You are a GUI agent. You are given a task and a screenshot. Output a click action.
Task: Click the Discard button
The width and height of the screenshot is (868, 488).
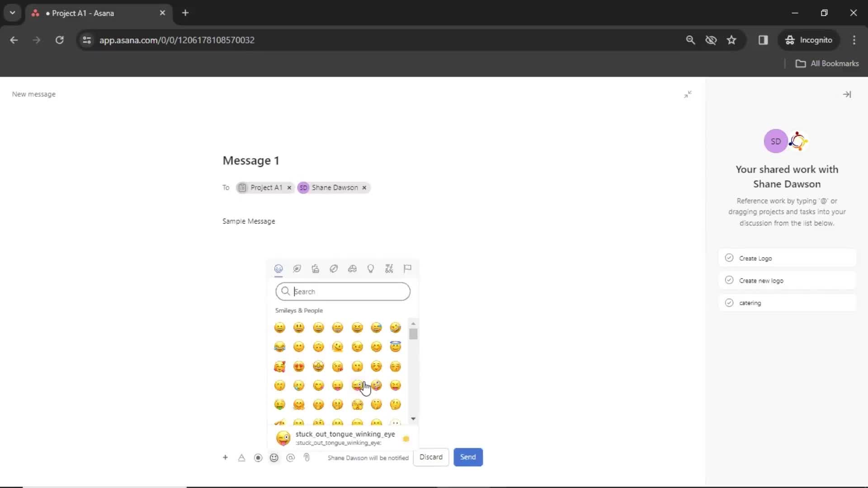pyautogui.click(x=430, y=456)
